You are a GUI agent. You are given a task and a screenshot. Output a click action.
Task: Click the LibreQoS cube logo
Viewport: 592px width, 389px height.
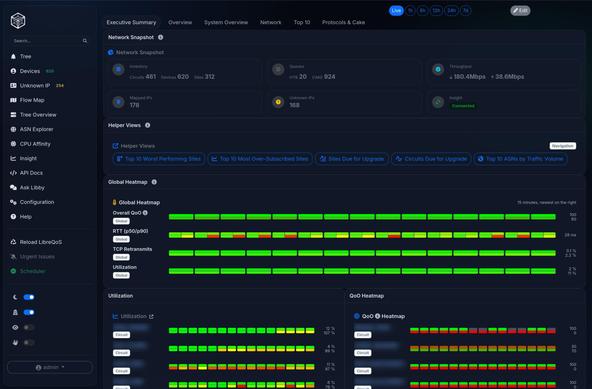pos(18,21)
